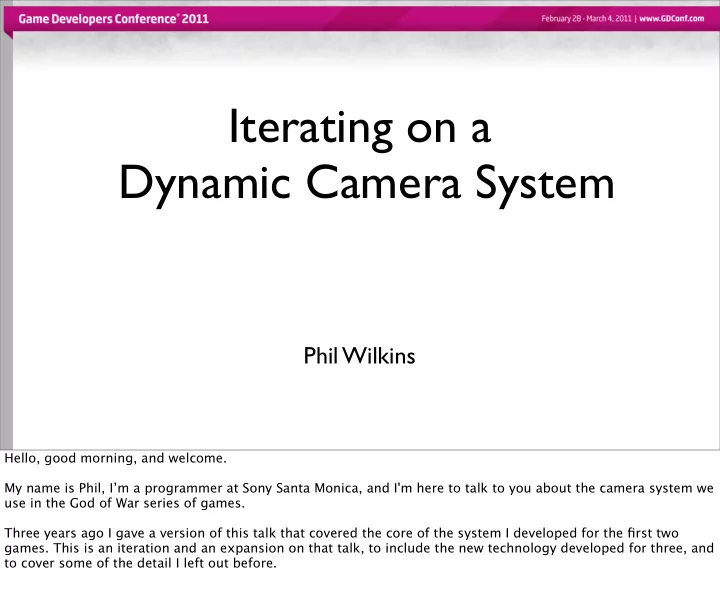Click the www.GDConf.com link
720x615 pixels.
pos(671,19)
